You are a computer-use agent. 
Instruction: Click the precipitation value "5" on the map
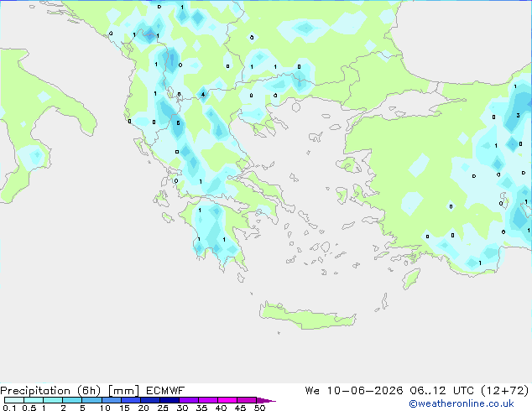point(178,122)
